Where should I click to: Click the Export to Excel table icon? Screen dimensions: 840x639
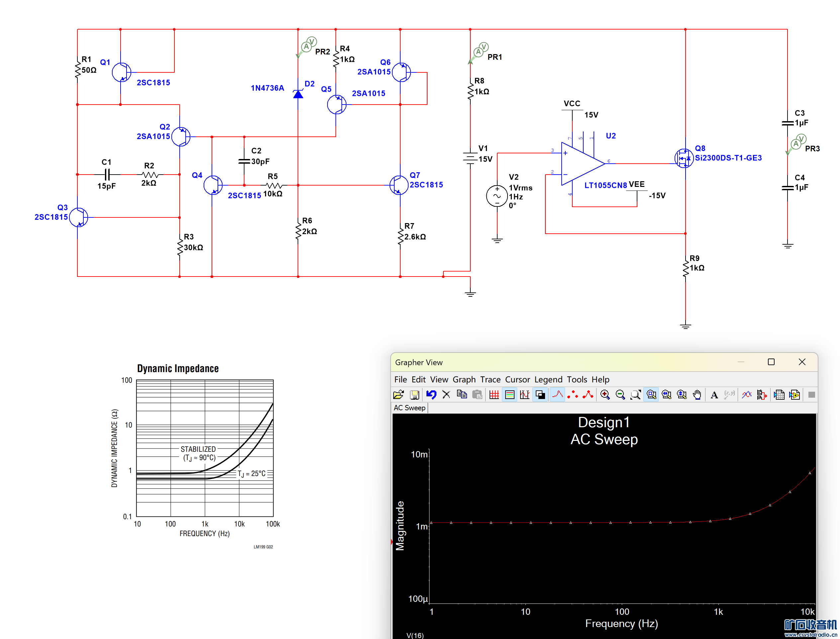point(779,395)
